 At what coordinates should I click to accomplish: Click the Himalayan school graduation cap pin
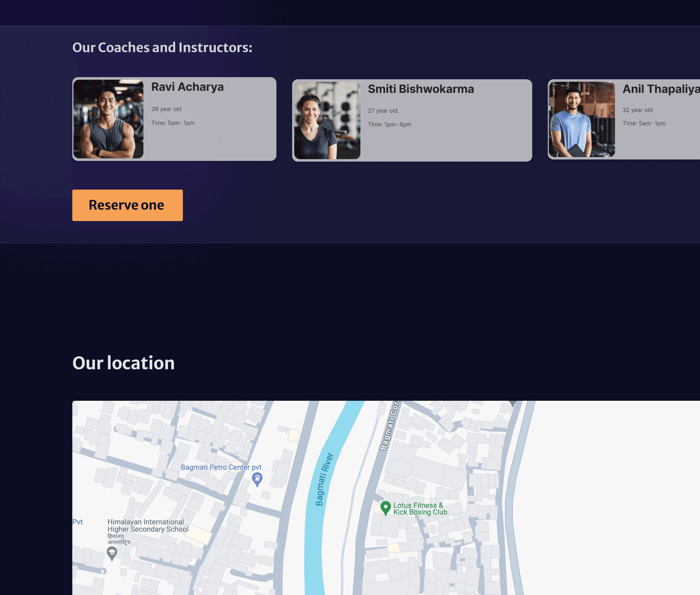click(x=112, y=553)
